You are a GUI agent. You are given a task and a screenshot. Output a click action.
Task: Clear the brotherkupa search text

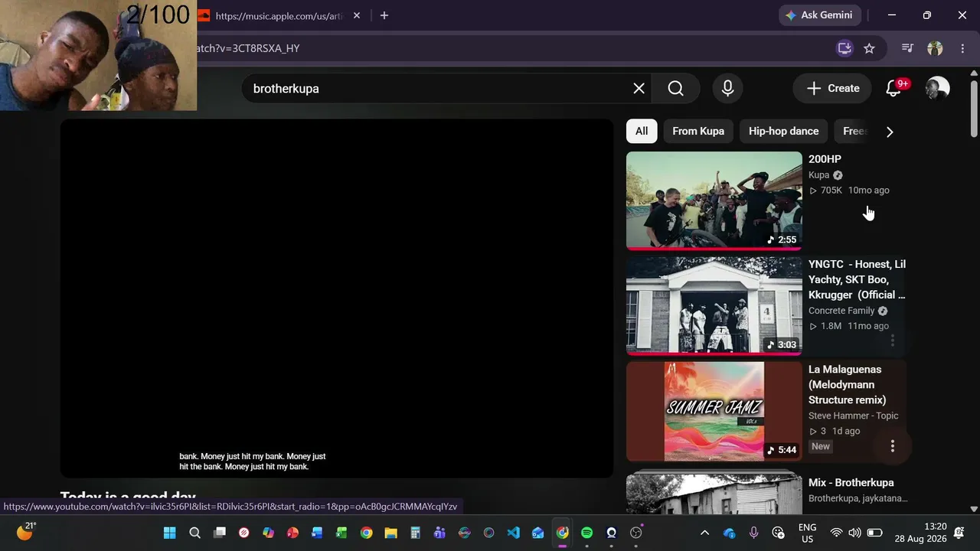point(639,89)
